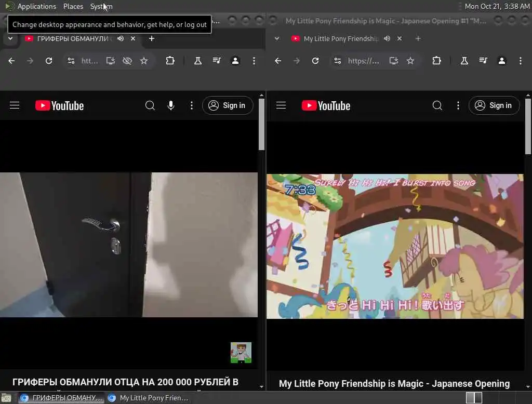Screen dimensions: 532x404
Task: Search with voice microphone in left YouTube
Action: (171, 105)
